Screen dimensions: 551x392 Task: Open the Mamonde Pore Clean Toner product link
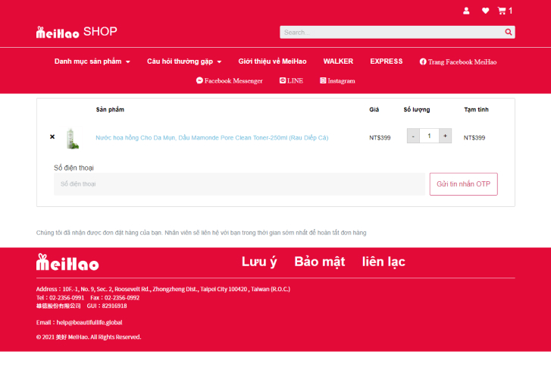(211, 137)
